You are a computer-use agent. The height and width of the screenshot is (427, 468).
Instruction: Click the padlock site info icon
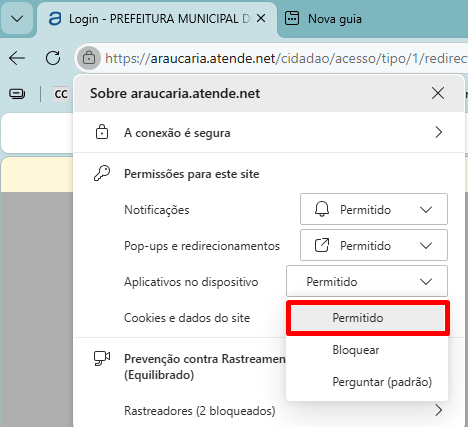[x=89, y=58]
